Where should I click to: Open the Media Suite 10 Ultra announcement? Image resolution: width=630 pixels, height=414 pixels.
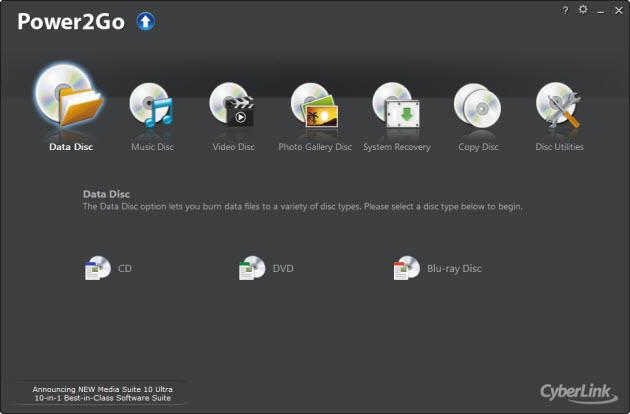pos(102,394)
